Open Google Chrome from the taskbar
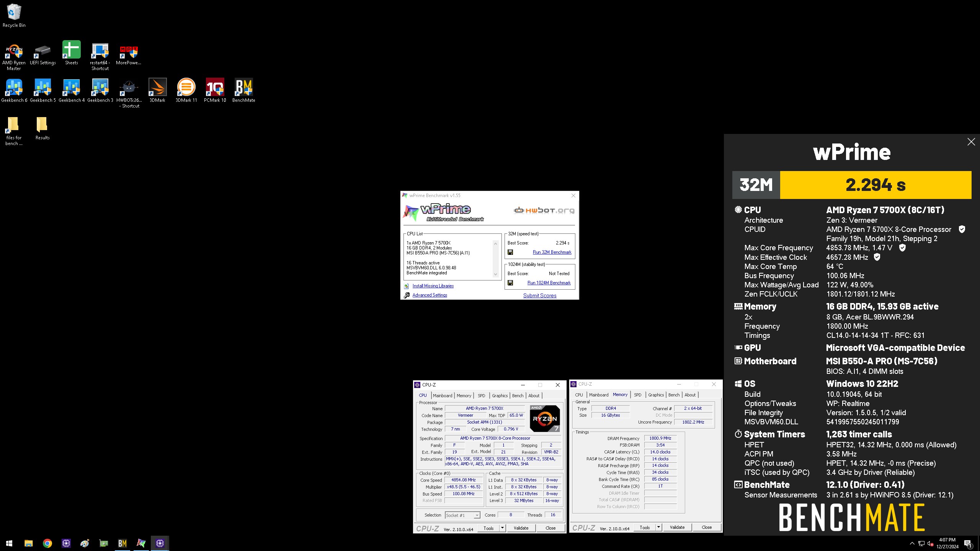This screenshot has width=980, height=551. click(x=47, y=543)
